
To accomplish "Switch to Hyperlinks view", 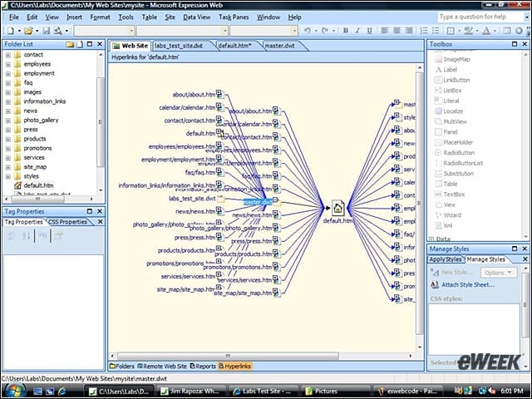I will pyautogui.click(x=234, y=366).
